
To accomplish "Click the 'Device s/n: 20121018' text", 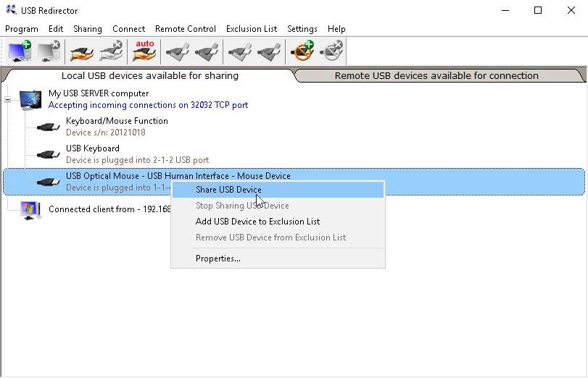I will tap(106, 133).
